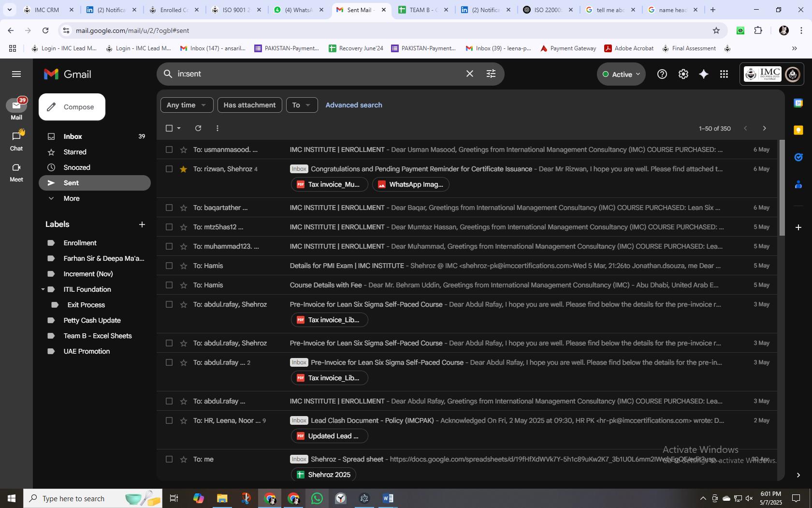Open Google Calendar side panel icon
The image size is (812, 508).
pos(798,103)
